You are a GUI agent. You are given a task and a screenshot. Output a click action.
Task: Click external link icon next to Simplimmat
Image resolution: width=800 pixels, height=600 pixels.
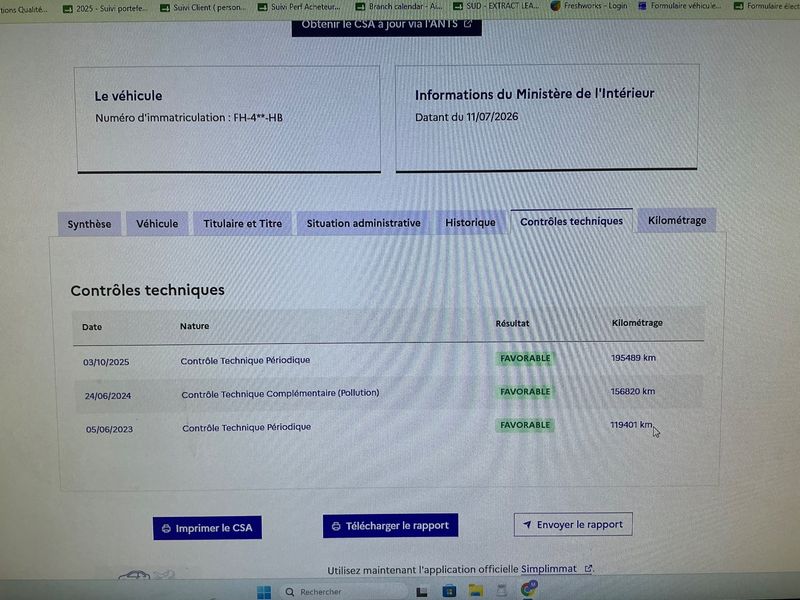588,568
